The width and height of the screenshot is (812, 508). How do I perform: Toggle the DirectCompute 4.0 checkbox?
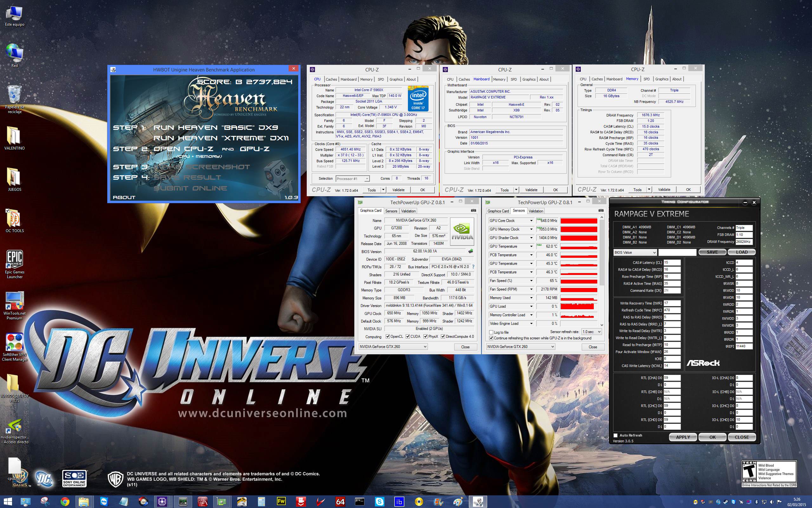click(x=443, y=336)
